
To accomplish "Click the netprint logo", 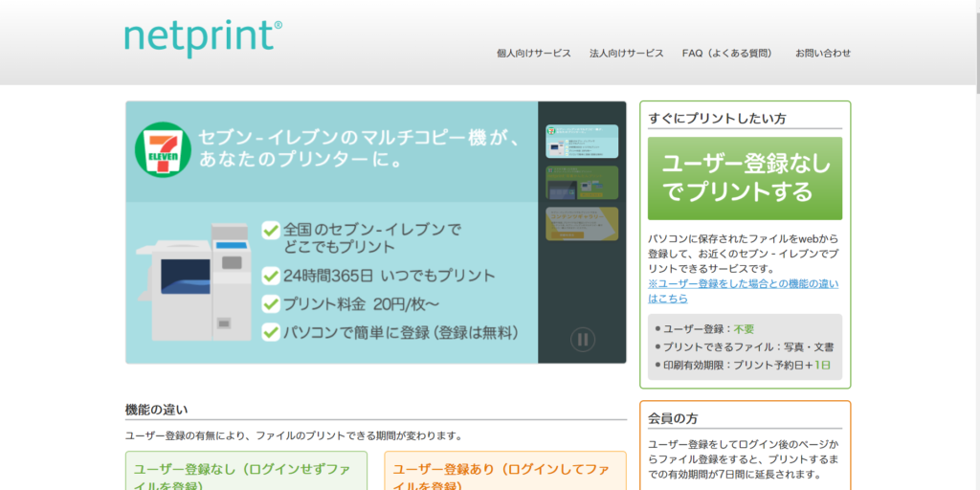I will click(x=203, y=35).
